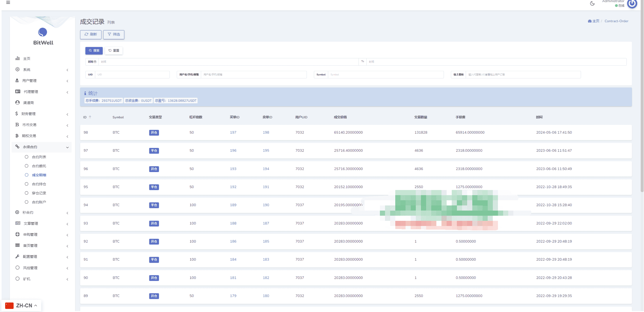This screenshot has height=312, width=644.
Task: Click the 首页管理 list icon
Action: click(17, 245)
